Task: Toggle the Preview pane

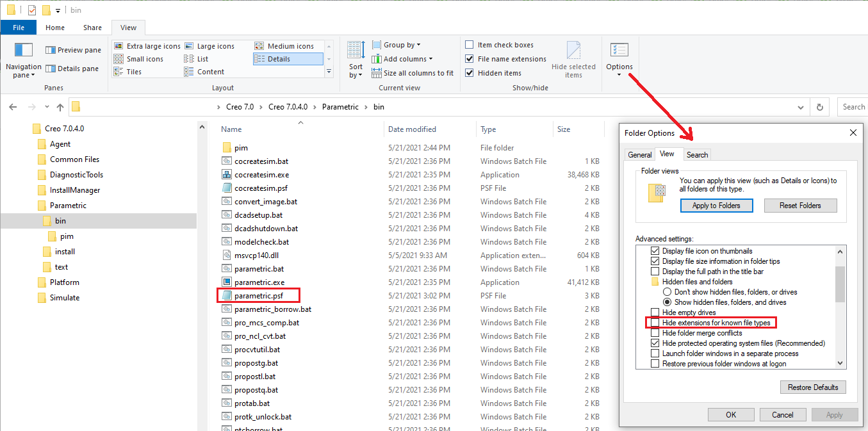Action: [72, 49]
